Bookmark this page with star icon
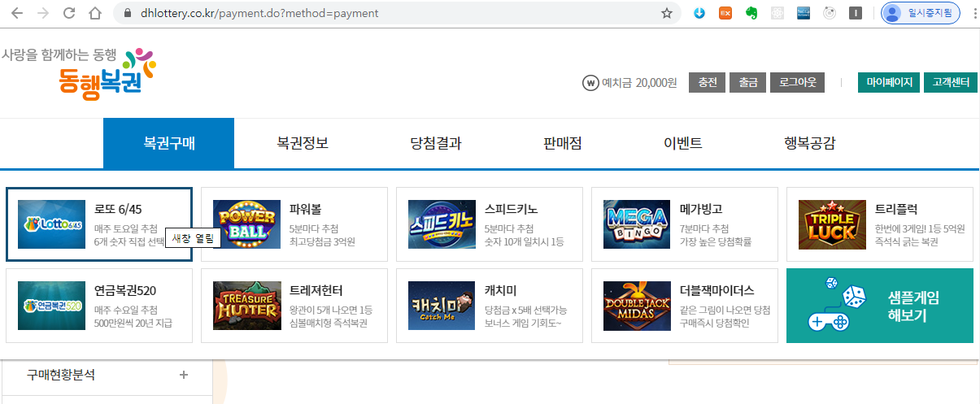Image resolution: width=980 pixels, height=404 pixels. click(666, 13)
